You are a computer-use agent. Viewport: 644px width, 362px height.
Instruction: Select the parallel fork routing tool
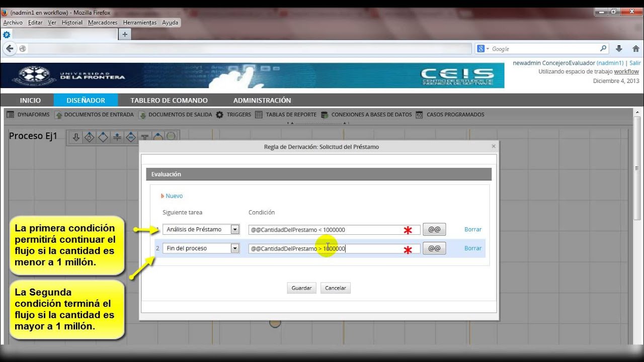(x=117, y=137)
